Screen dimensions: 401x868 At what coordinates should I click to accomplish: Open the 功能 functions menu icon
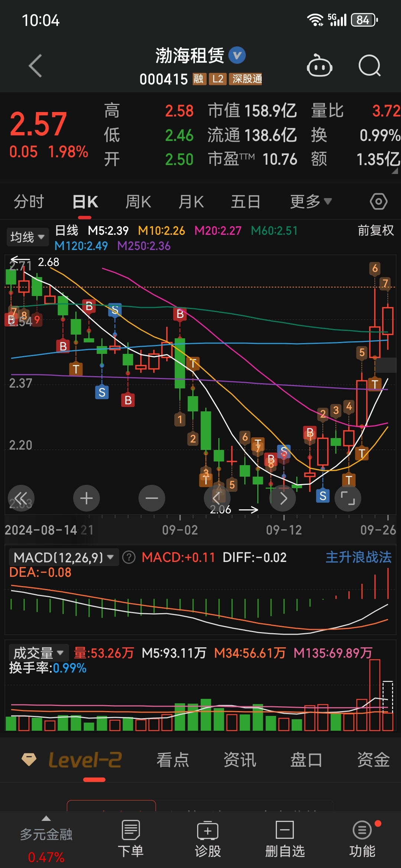362,839
